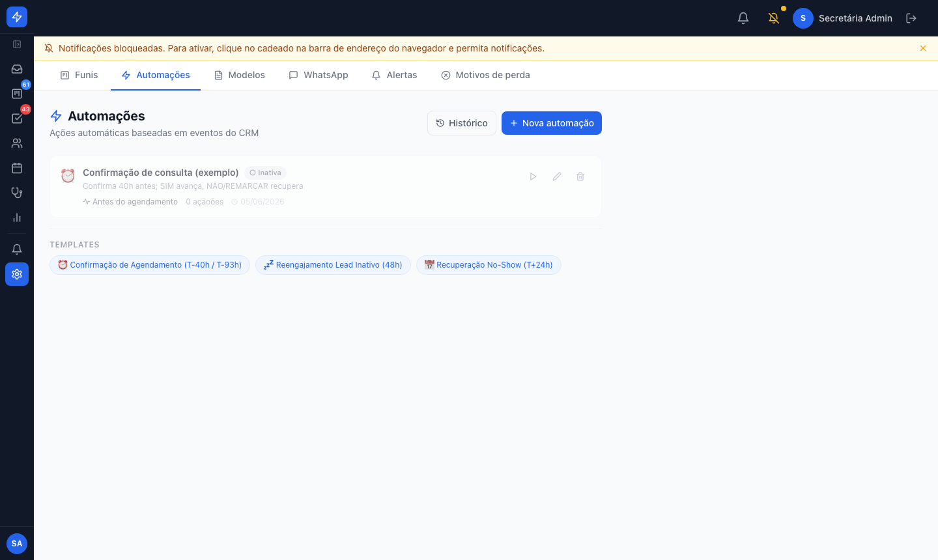938x560 pixels.
Task: Toggle the sidebar collapse icon
Action: 17,44
